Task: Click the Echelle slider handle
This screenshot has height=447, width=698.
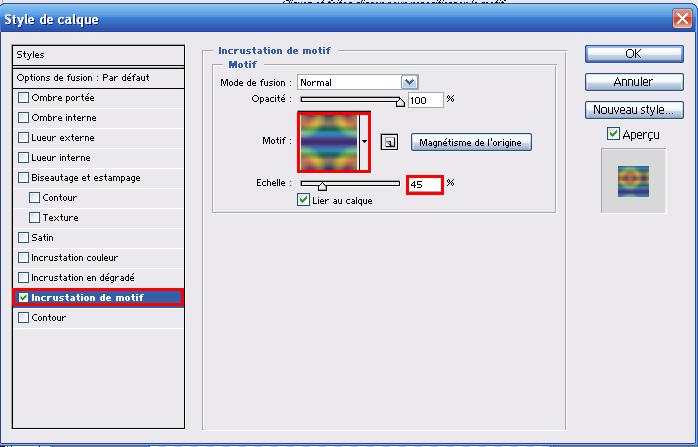Action: [322, 186]
